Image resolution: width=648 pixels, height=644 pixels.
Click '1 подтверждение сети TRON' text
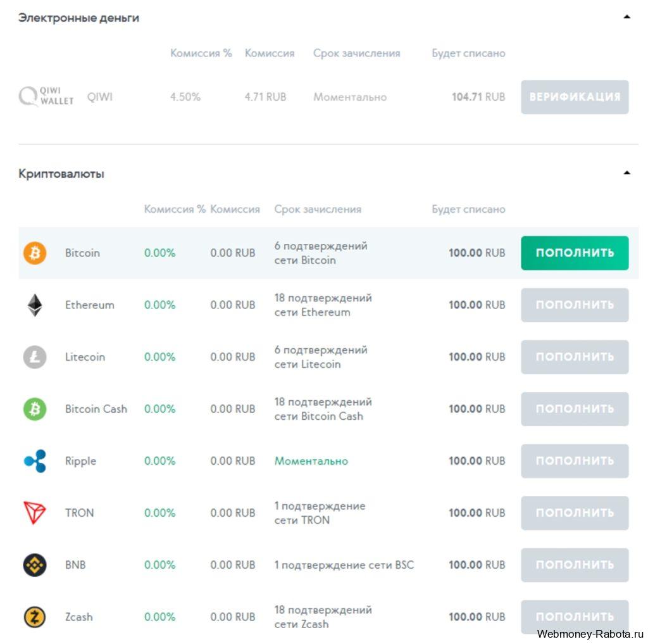coord(320,513)
